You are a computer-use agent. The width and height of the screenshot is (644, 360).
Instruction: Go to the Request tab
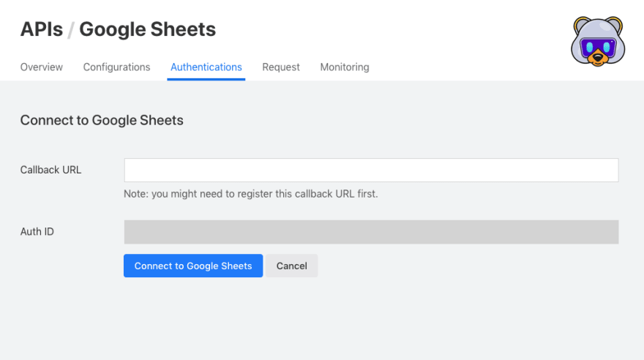point(281,67)
